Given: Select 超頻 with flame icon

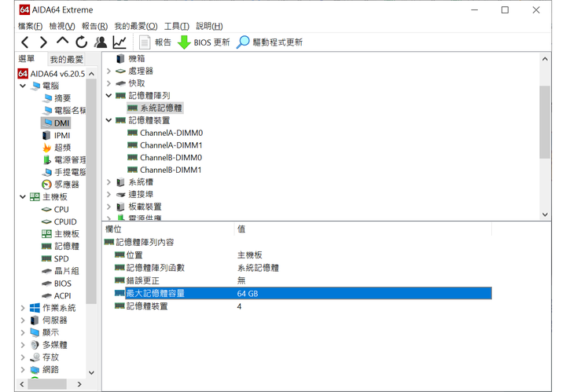Looking at the screenshot, I should tap(57, 148).
